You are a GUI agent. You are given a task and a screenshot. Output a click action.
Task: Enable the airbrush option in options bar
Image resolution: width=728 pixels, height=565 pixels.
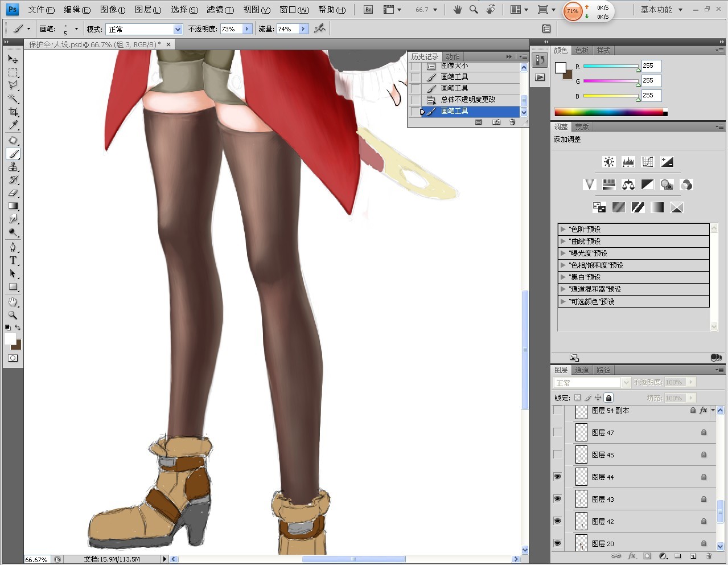tap(320, 28)
